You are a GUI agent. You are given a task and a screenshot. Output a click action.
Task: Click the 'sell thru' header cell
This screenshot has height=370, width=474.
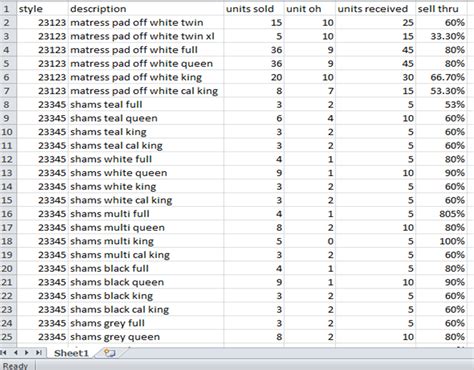[441, 9]
